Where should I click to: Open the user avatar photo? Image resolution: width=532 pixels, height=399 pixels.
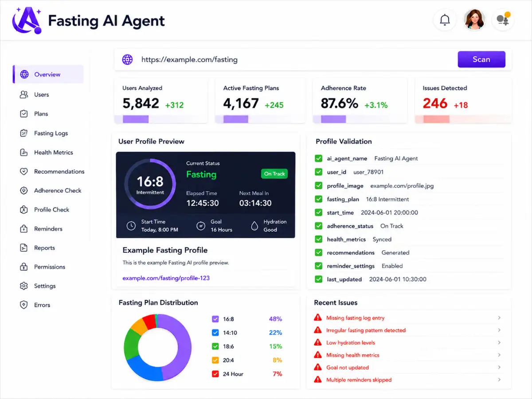pyautogui.click(x=474, y=20)
